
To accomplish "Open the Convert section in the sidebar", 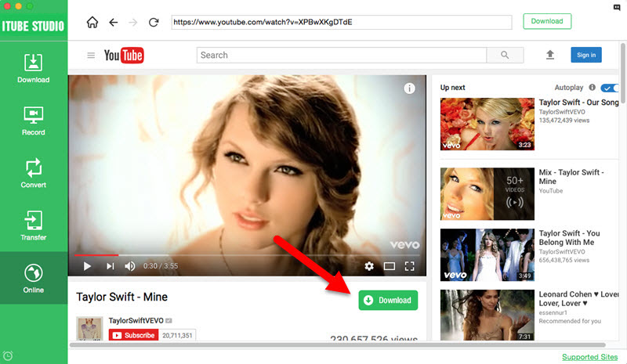I will (x=33, y=173).
